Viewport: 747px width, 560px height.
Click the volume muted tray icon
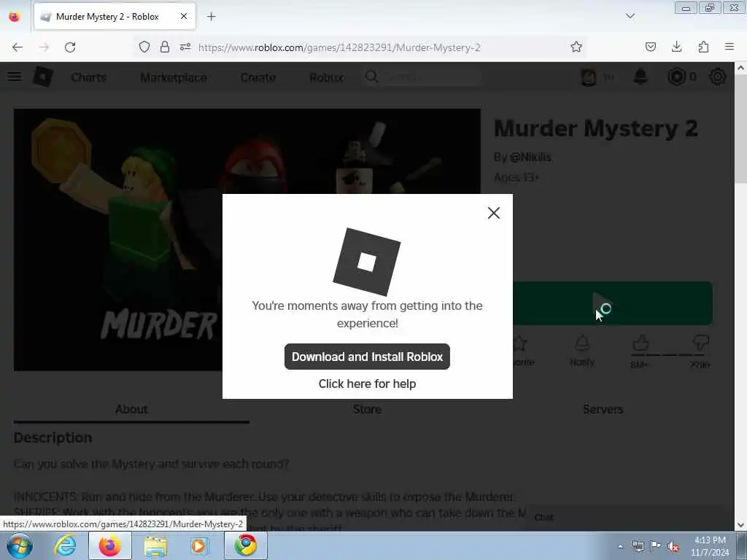point(673,547)
